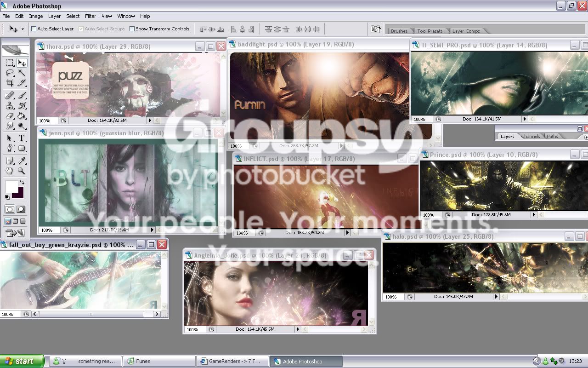Select the Paint Bucket tool
588x368 pixels.
tap(21, 115)
